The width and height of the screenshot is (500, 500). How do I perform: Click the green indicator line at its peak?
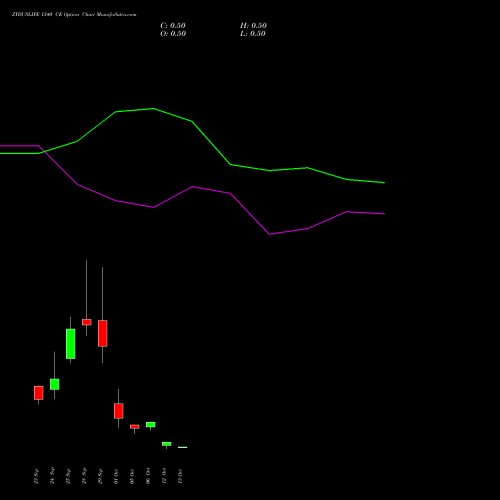point(153,108)
